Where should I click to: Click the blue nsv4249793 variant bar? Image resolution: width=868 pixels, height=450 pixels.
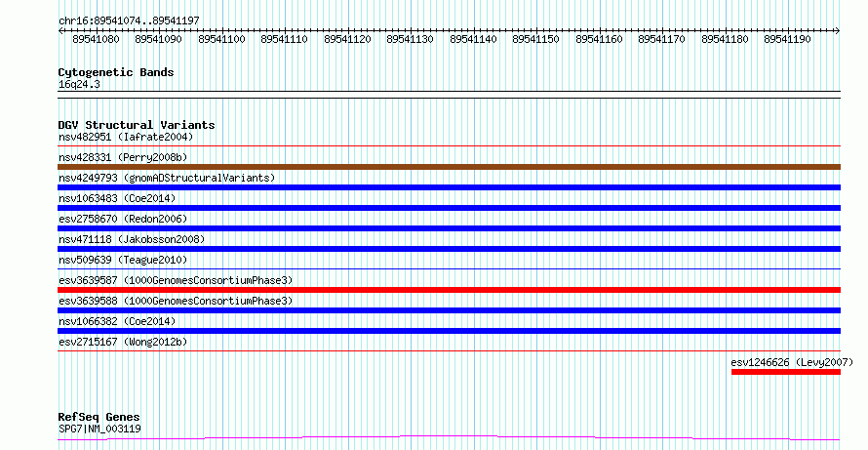point(449,187)
